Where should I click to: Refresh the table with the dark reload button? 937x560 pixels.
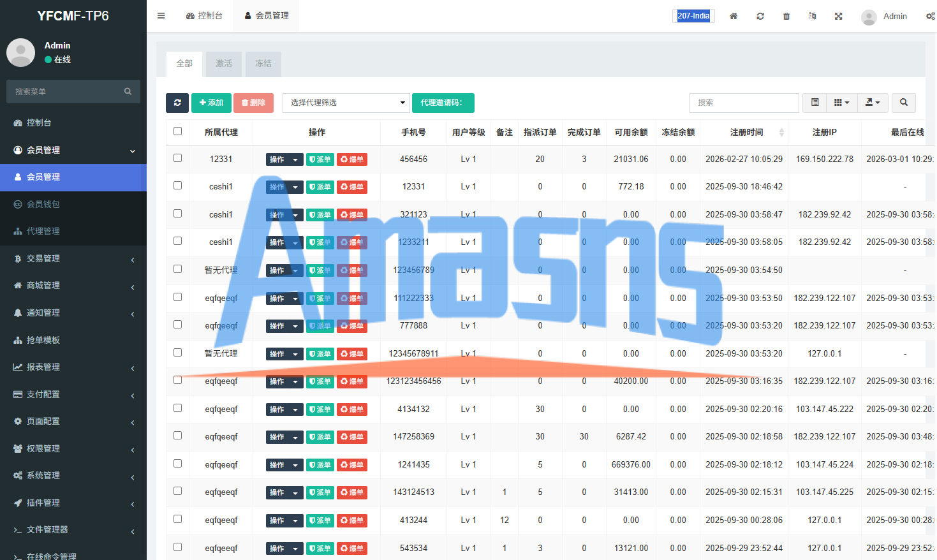click(177, 103)
